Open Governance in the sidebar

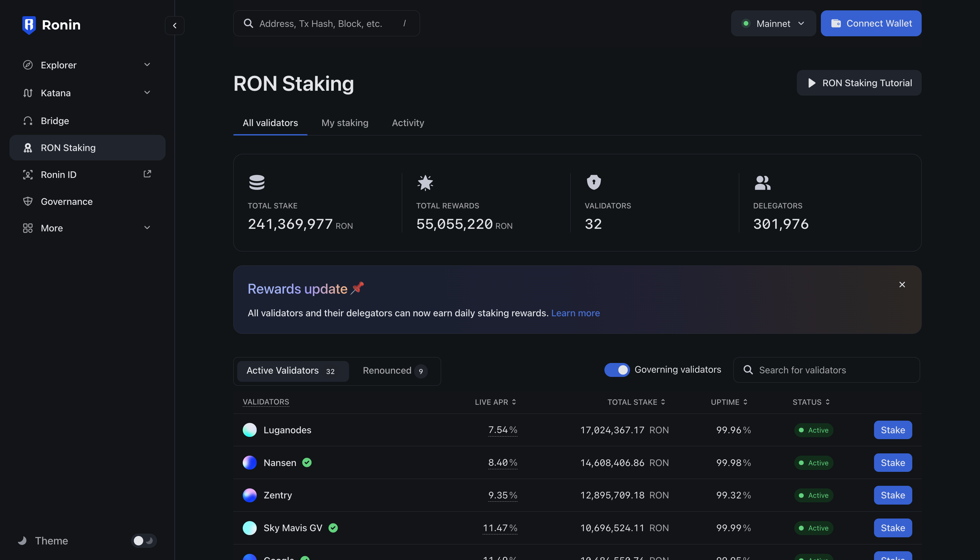tap(87, 201)
